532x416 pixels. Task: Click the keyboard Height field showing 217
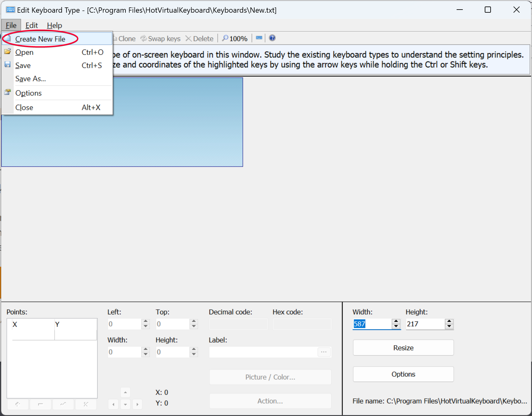(425, 324)
